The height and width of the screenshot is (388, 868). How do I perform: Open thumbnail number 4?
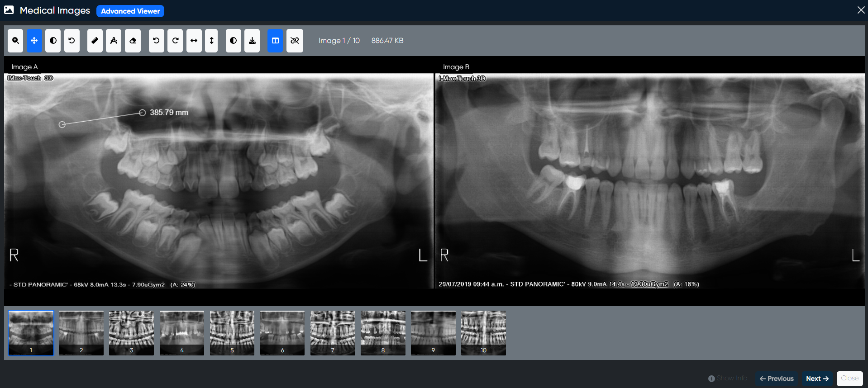click(x=182, y=332)
